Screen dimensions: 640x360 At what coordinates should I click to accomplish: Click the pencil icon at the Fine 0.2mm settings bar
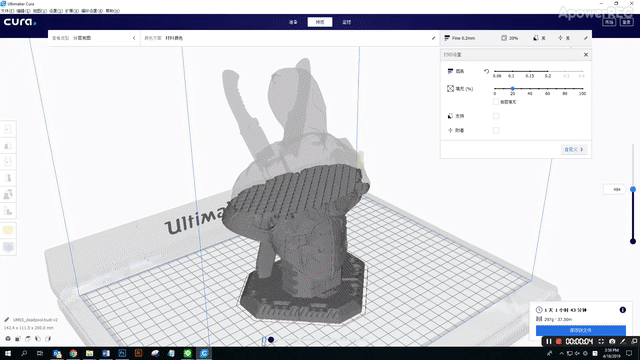[586, 38]
